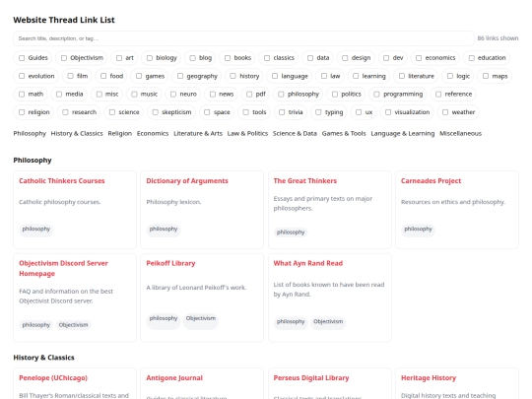532x399 pixels.
Task: Navigate to Games & Tools section
Action: click(x=344, y=133)
